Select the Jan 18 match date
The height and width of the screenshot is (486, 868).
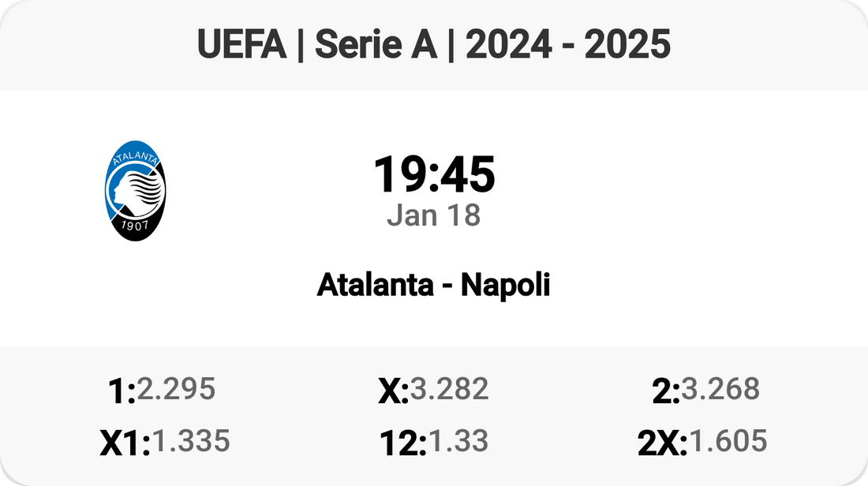(434, 215)
